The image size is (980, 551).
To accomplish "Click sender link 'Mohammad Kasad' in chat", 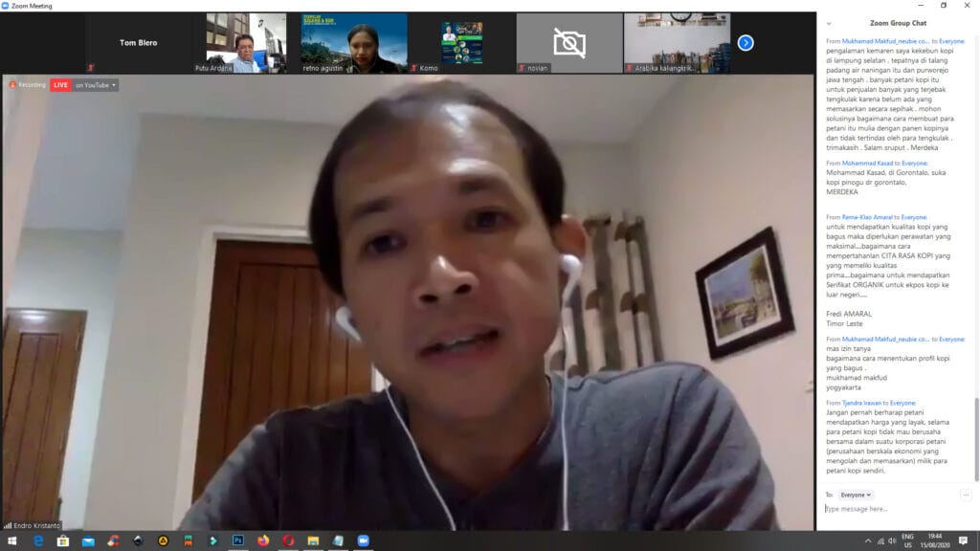I will pos(867,163).
